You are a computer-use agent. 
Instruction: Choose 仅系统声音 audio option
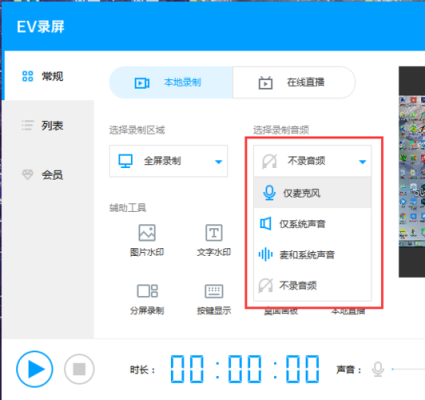pyautogui.click(x=312, y=224)
